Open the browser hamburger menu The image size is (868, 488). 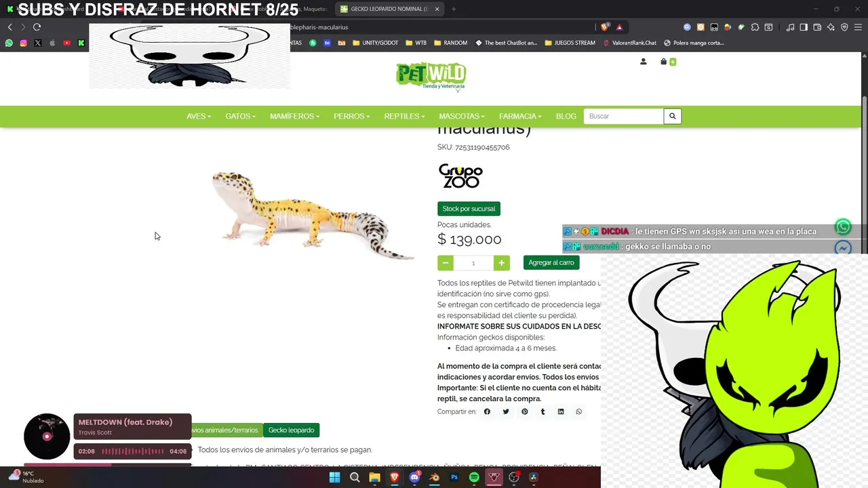point(858,27)
